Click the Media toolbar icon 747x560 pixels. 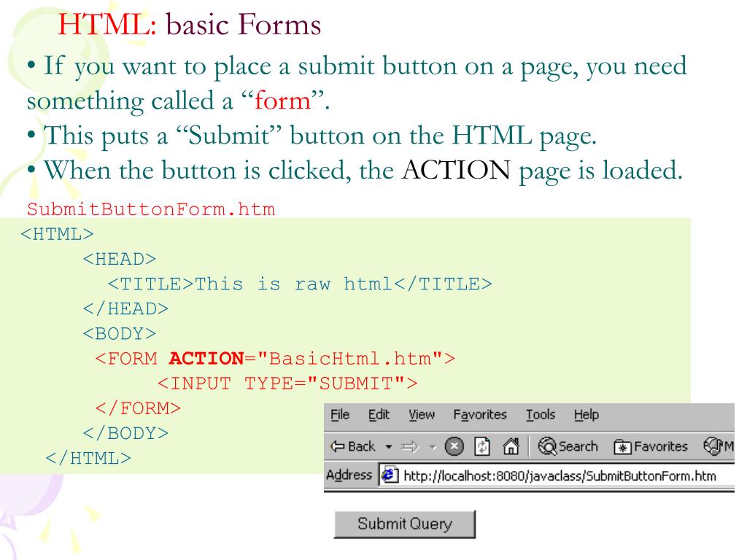click(x=718, y=447)
